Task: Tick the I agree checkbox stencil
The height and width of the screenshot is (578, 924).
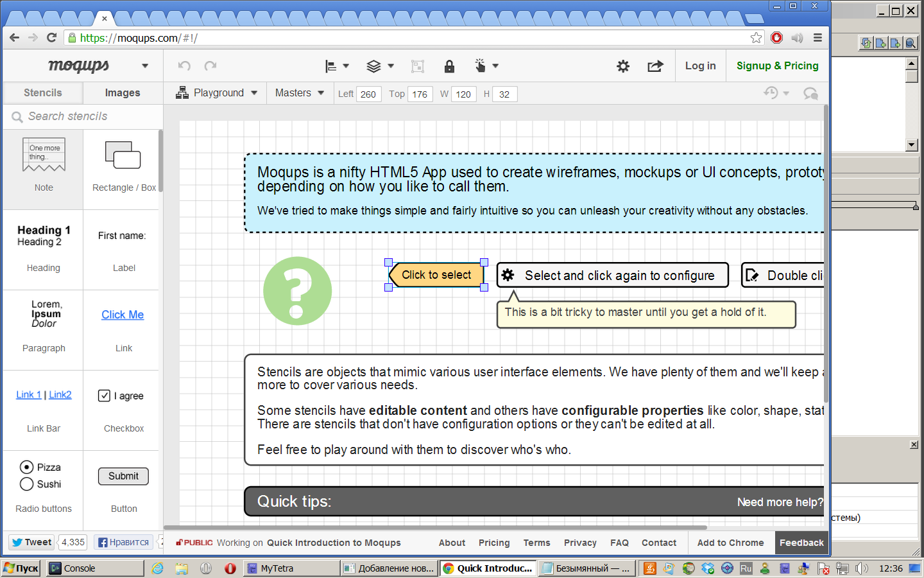Action: click(x=104, y=396)
